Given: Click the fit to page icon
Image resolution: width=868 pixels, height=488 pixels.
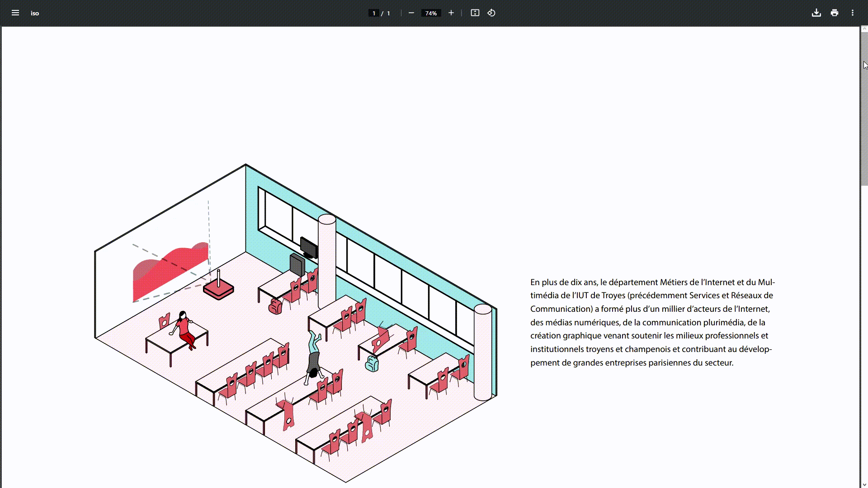Looking at the screenshot, I should [x=475, y=13].
